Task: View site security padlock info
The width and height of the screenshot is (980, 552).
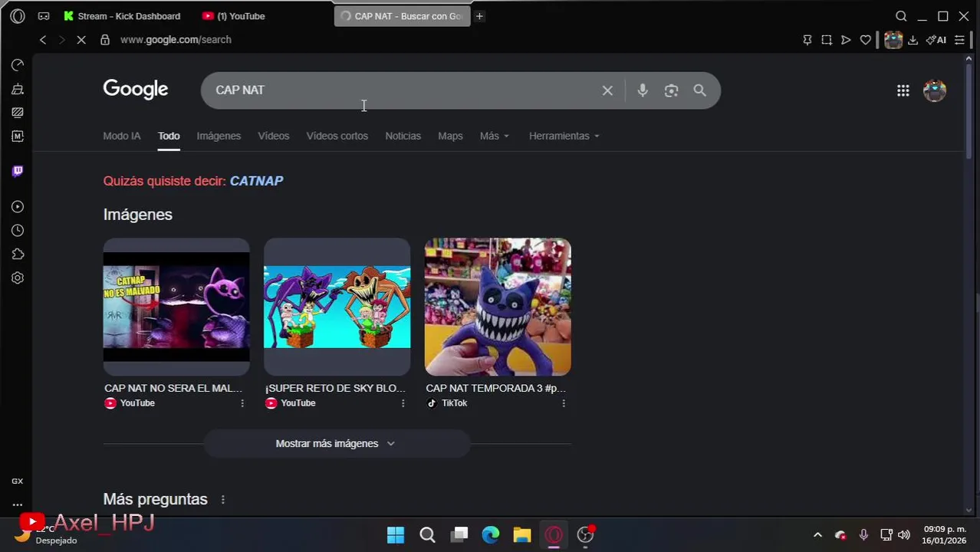Action: pos(105,40)
